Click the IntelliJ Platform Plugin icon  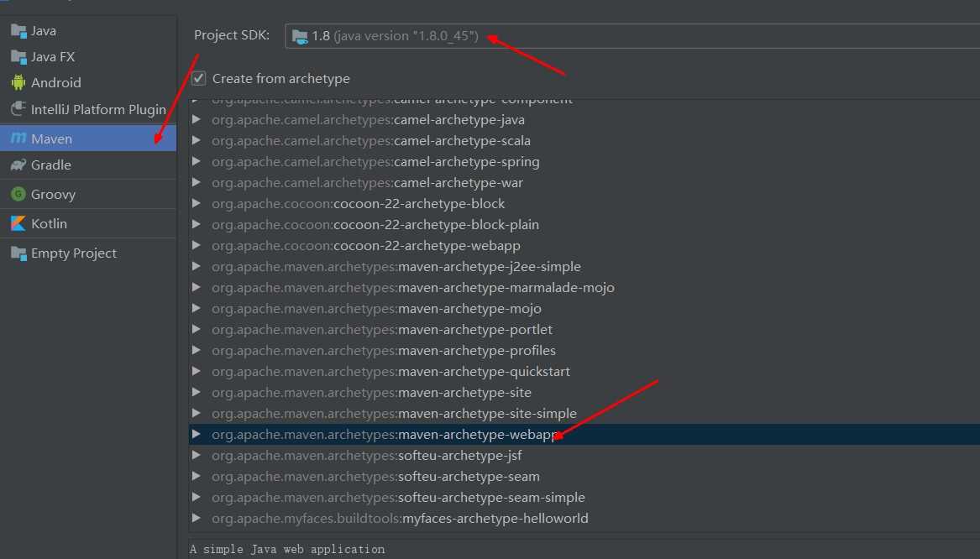click(x=18, y=108)
